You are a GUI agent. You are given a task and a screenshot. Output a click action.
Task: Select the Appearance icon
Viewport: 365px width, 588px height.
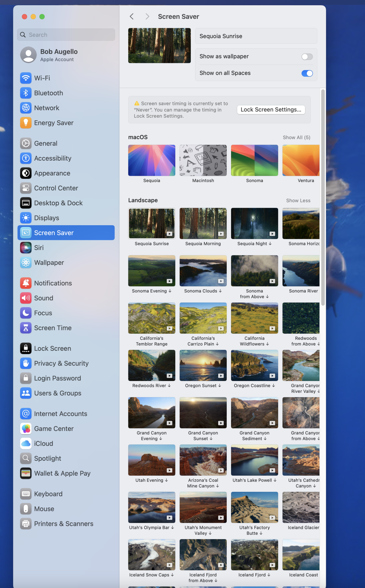tap(26, 173)
